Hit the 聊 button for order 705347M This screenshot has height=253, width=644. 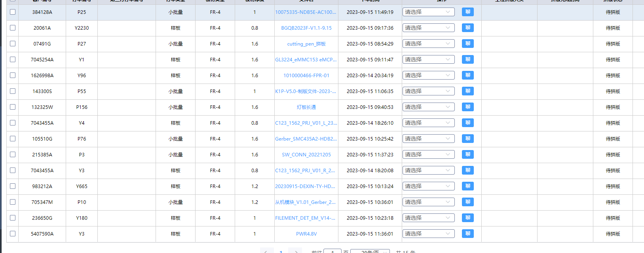[x=467, y=202]
